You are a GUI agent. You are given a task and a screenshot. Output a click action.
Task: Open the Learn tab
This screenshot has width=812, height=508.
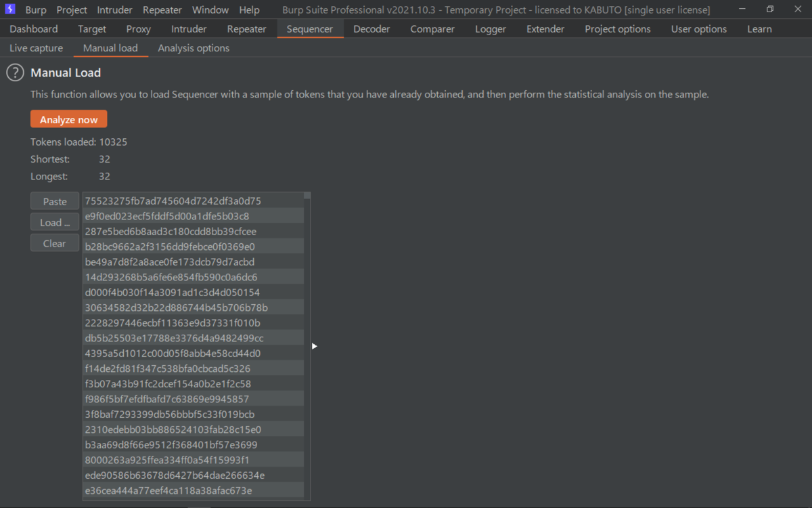pos(759,29)
